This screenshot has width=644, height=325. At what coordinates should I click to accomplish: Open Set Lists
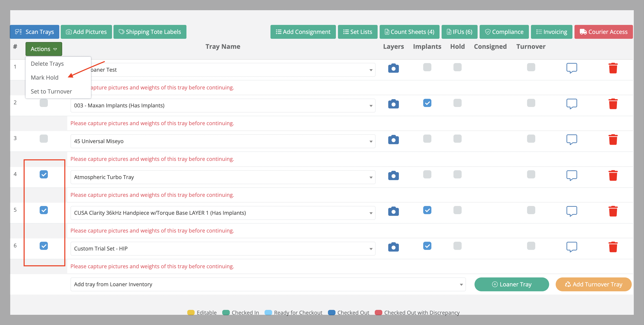(358, 32)
